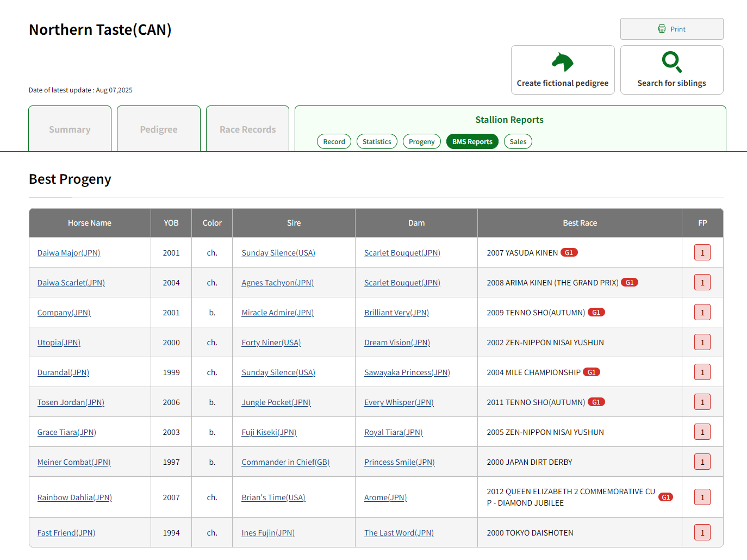
Task: Click the Best Race column header
Action: point(580,223)
